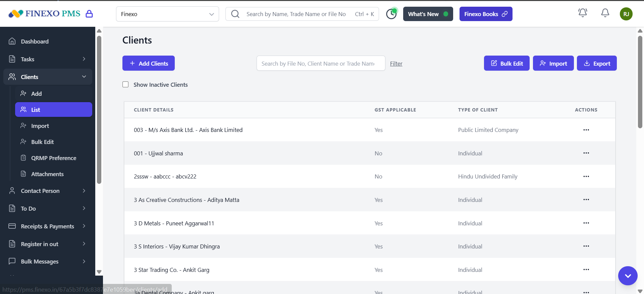Click the Add Clients button
Viewport: 644px width, 294px height.
tap(148, 63)
